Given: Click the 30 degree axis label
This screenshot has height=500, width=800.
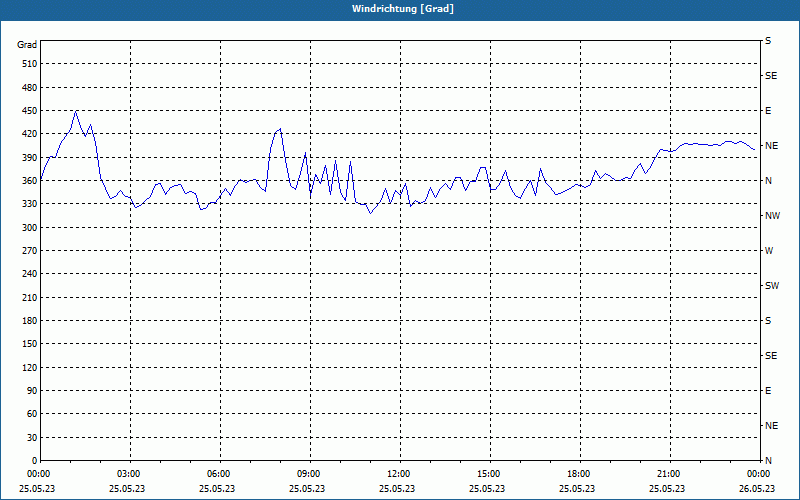Looking at the screenshot, I should (x=32, y=437).
